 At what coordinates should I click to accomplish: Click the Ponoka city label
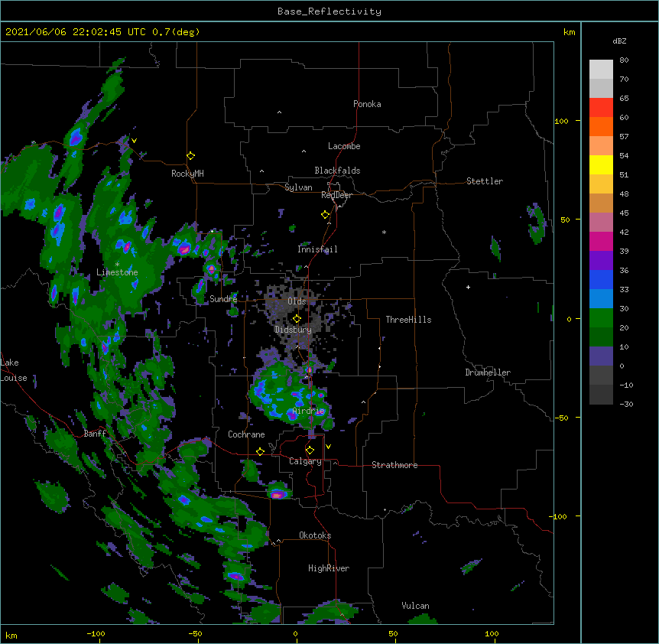(x=367, y=104)
